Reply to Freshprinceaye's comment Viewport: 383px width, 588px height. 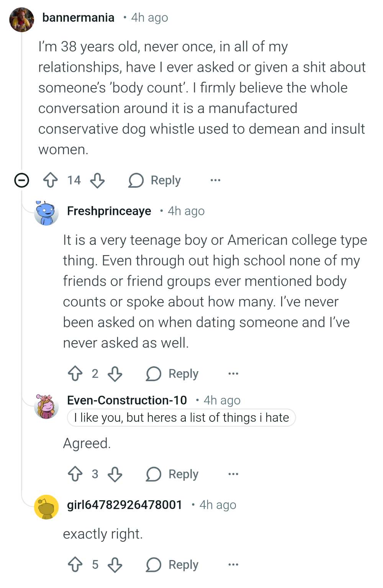click(172, 373)
